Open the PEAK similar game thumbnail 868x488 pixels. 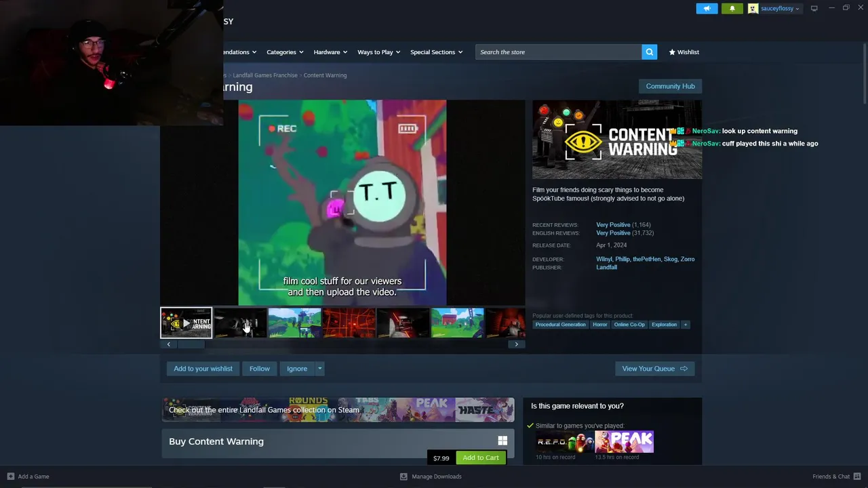click(625, 442)
